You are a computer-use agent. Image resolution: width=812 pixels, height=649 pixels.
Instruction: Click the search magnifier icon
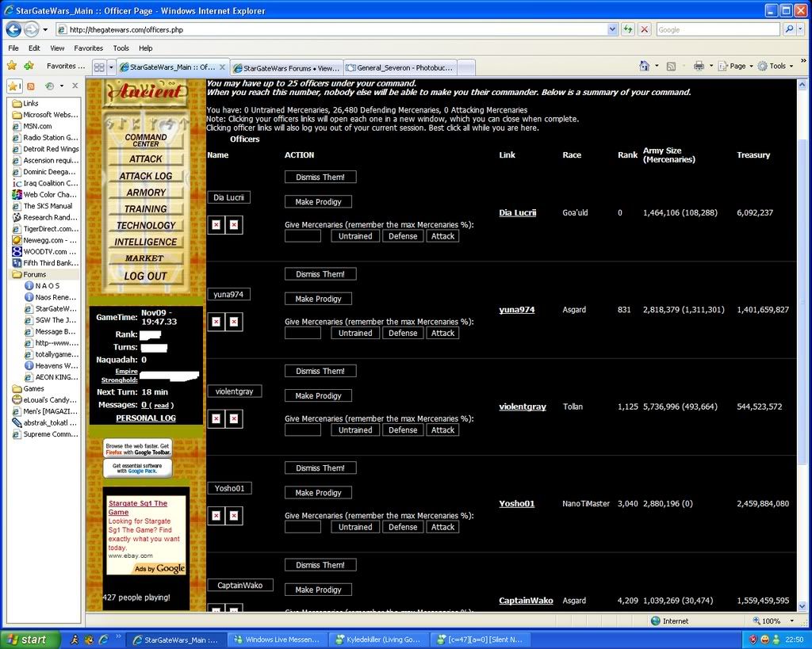789,29
